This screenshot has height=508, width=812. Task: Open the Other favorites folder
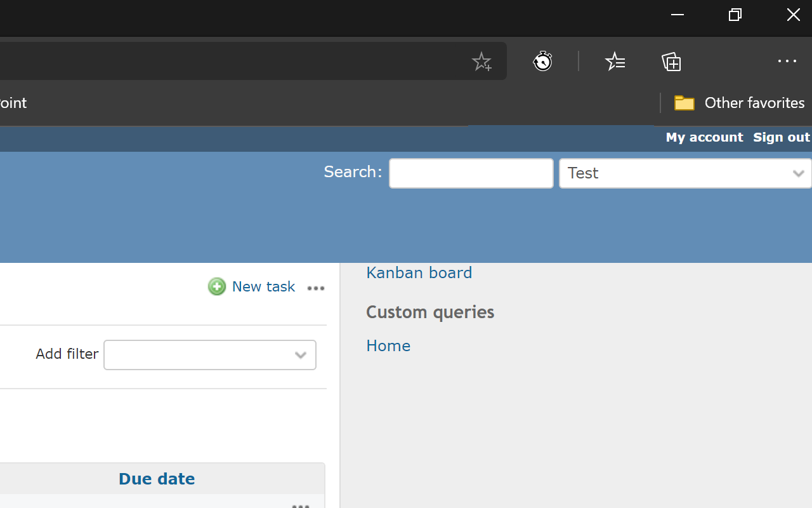click(x=739, y=103)
